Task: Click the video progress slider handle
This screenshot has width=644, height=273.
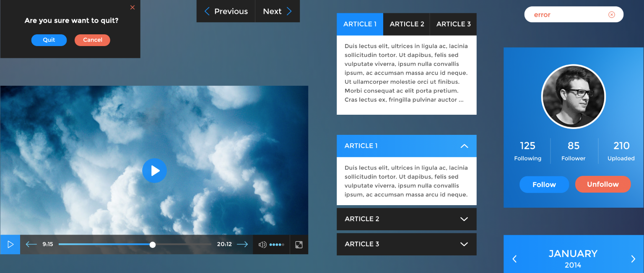Action: pyautogui.click(x=153, y=245)
